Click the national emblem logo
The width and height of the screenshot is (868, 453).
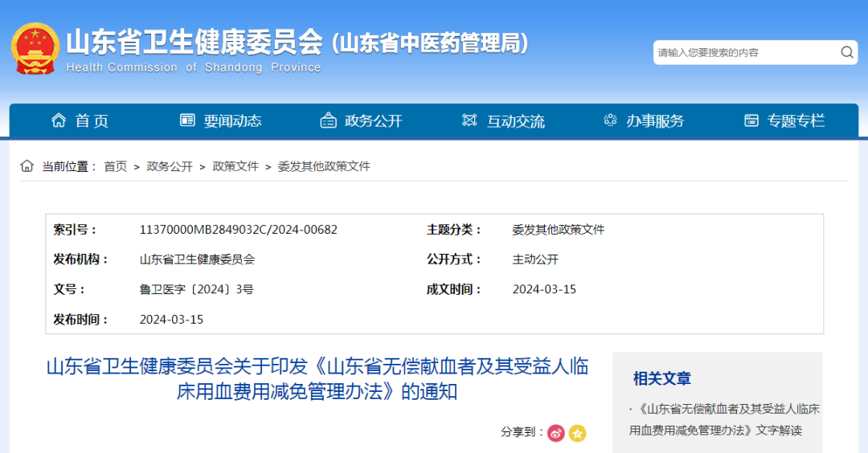[35, 49]
